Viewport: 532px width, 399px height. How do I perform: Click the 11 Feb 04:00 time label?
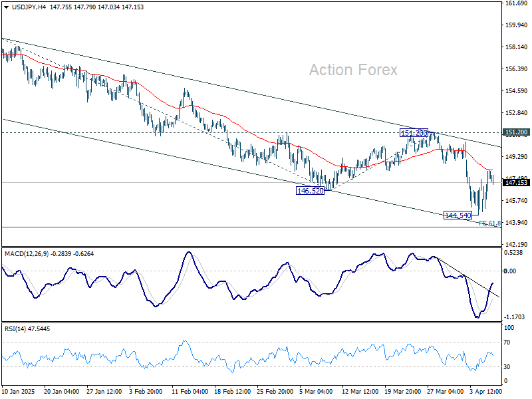click(190, 392)
